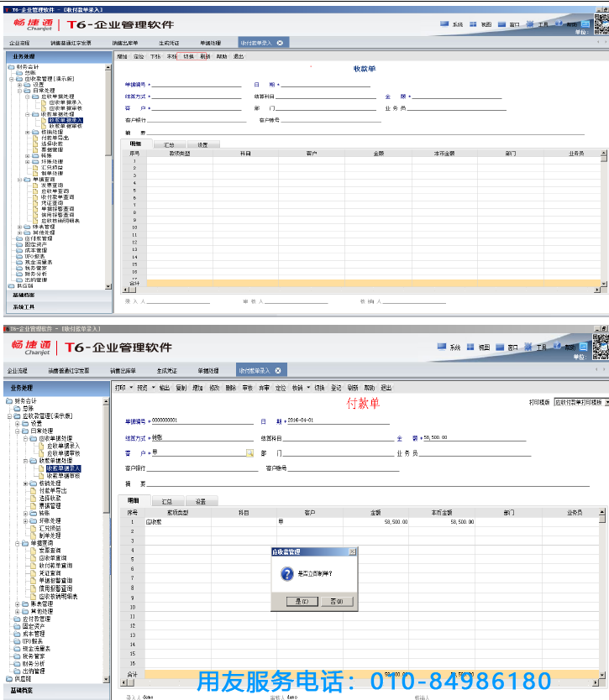Select 凭证查询 in upper window tree
The height and width of the screenshot is (700, 609).
coord(52,203)
